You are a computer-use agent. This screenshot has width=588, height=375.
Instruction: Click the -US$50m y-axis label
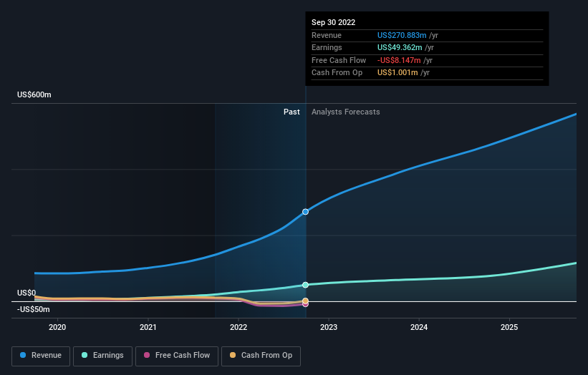click(34, 309)
